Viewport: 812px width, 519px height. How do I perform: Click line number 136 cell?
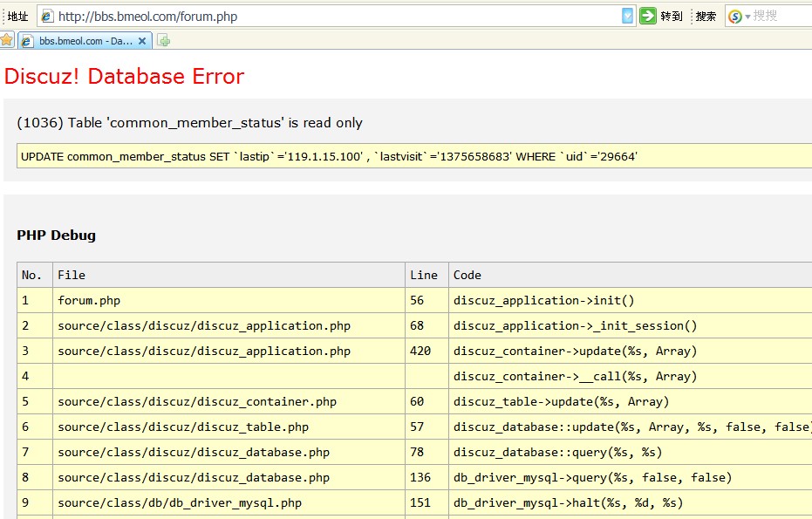coord(426,477)
